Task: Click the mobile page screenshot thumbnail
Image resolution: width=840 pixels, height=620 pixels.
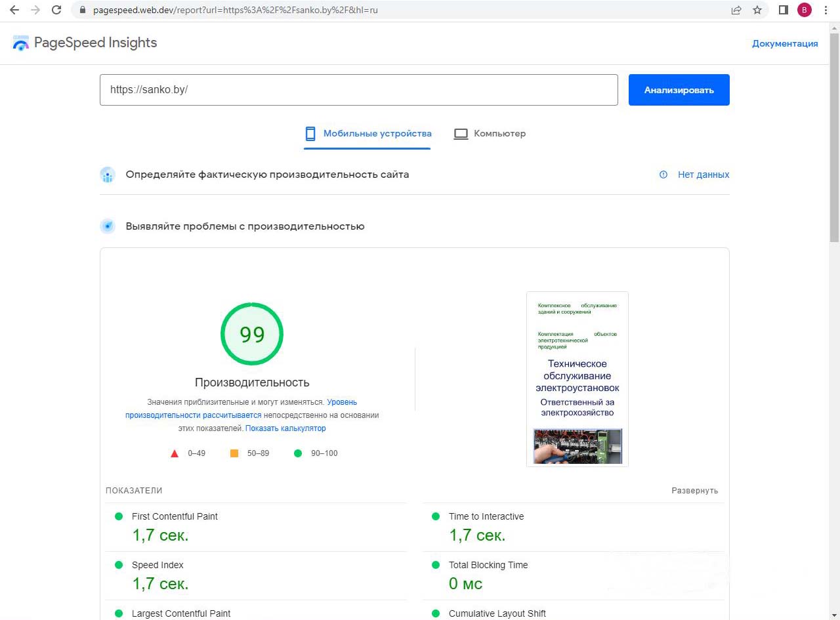Action: coord(577,379)
